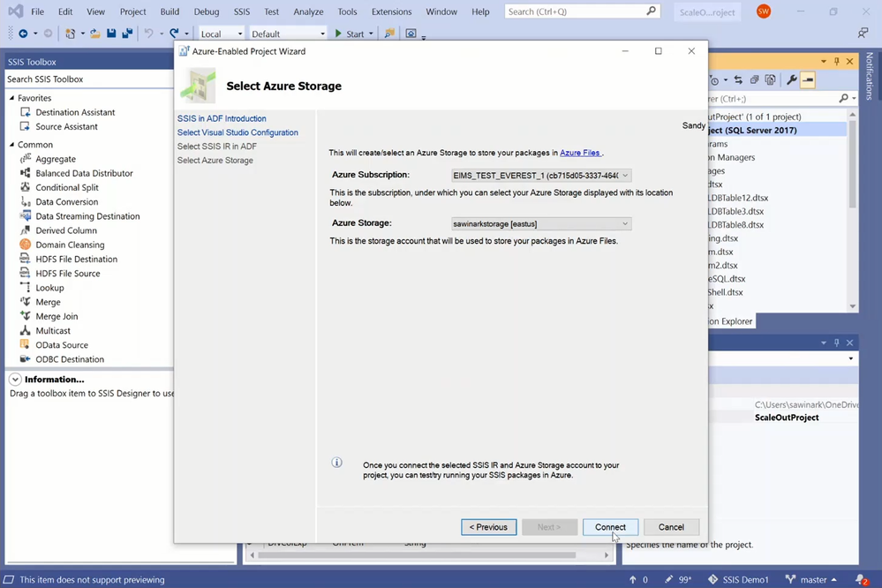Click the unpushed commits up-arrow indicator

638,579
